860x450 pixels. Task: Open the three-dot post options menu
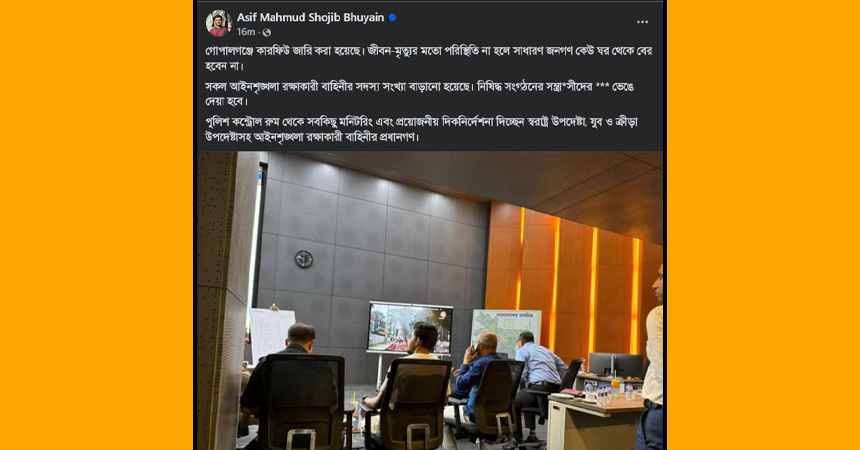click(642, 22)
